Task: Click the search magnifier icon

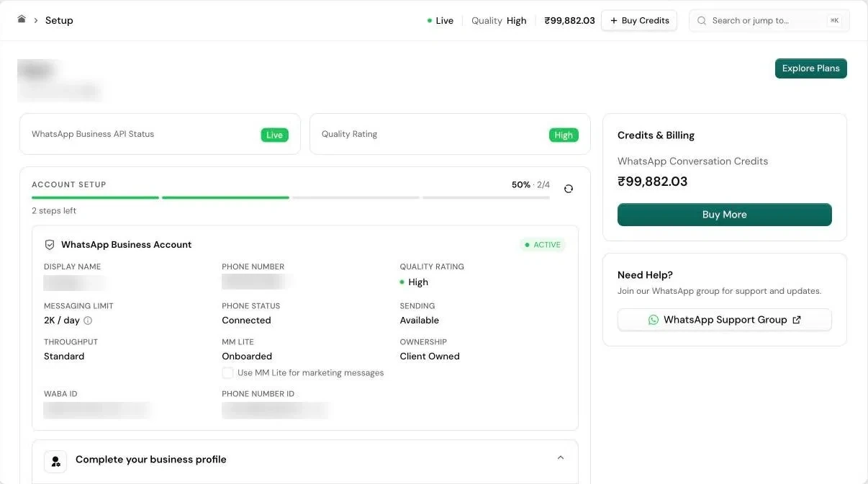Action: [x=702, y=21]
